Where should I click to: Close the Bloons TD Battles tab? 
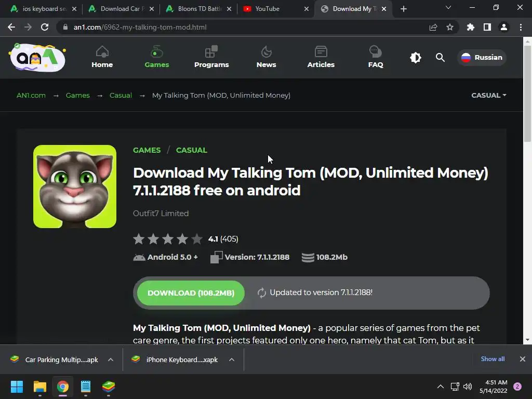[229, 9]
